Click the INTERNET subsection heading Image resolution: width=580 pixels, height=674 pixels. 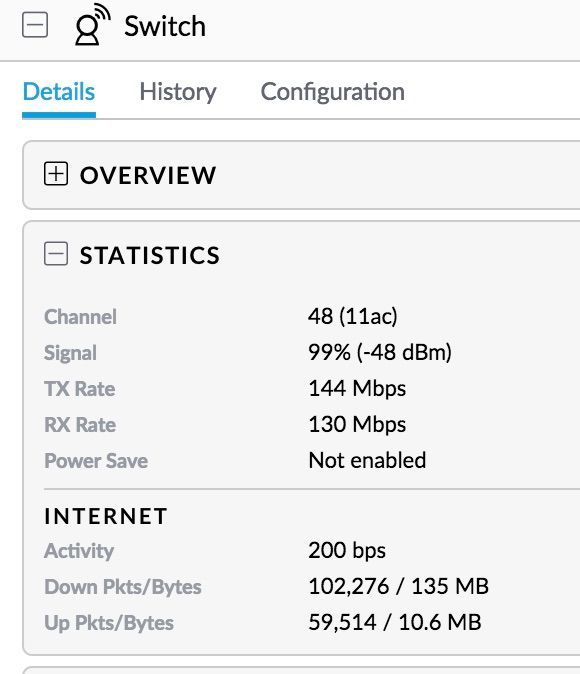pos(106,516)
